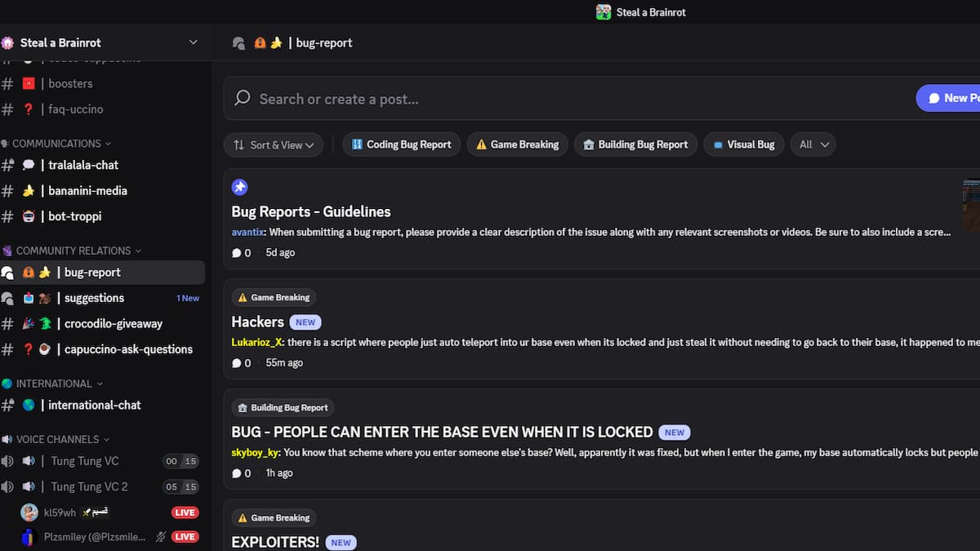
Task: Expand the server menu via its chevron
Action: point(193,42)
